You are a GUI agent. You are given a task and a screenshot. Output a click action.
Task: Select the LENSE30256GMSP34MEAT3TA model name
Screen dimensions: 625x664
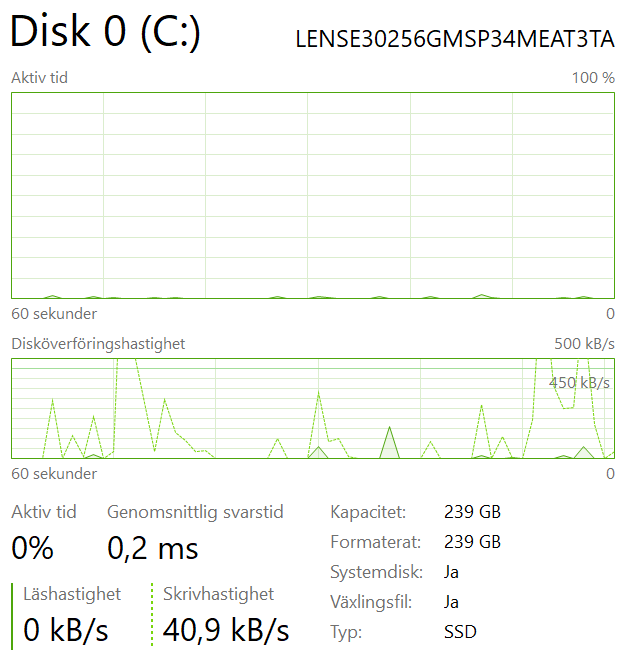[x=455, y=39]
